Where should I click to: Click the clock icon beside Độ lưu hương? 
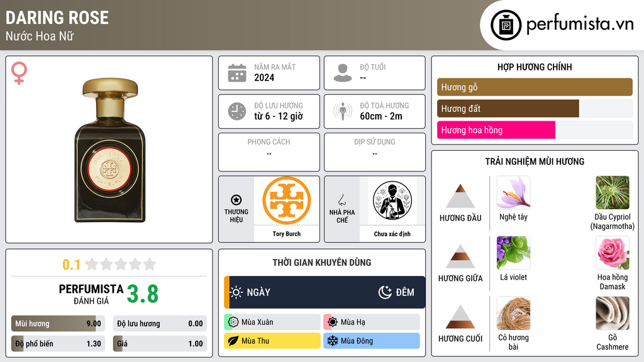pyautogui.click(x=237, y=111)
